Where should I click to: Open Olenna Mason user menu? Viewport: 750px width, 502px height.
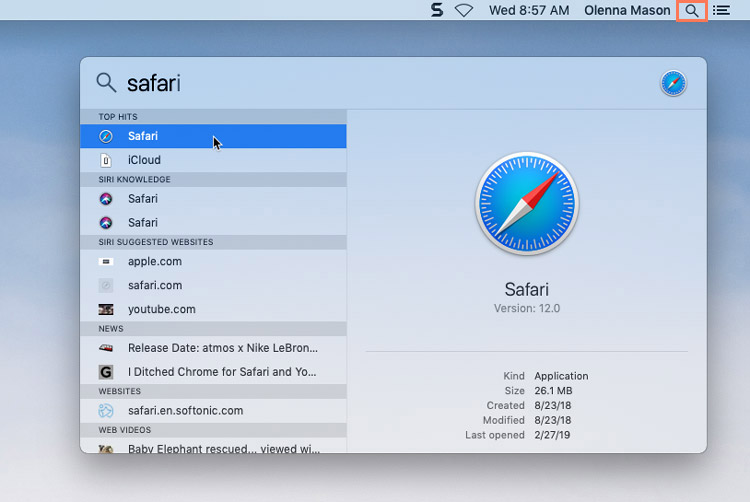point(629,11)
